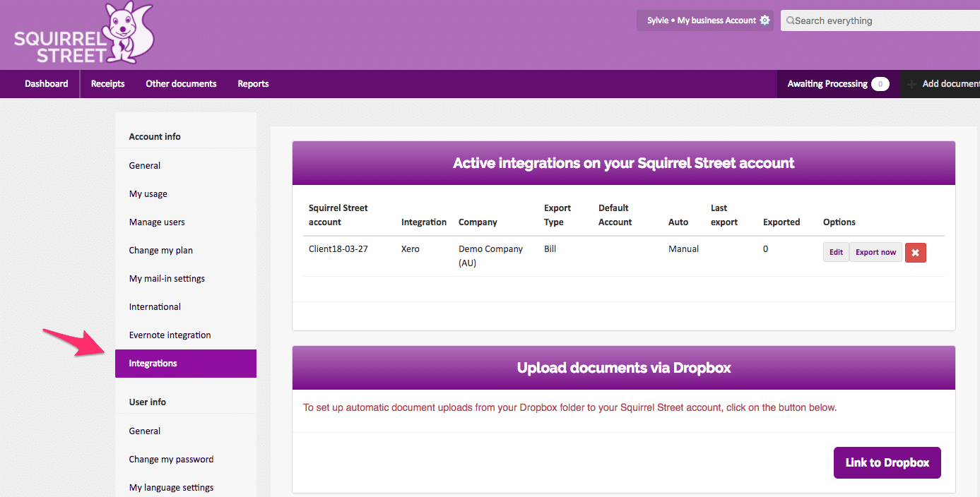The width and height of the screenshot is (980, 497).
Task: Click the Dropbox setup instruction text
Action: [x=570, y=407]
